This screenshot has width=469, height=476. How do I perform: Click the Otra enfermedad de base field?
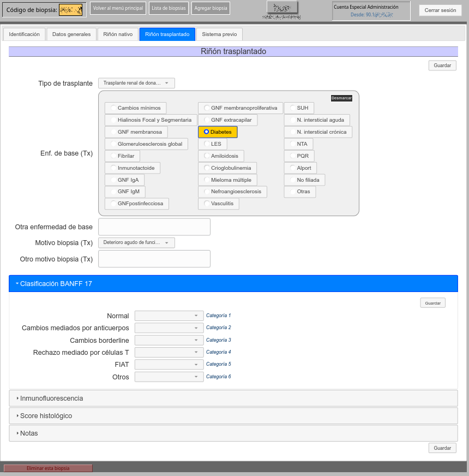point(154,227)
